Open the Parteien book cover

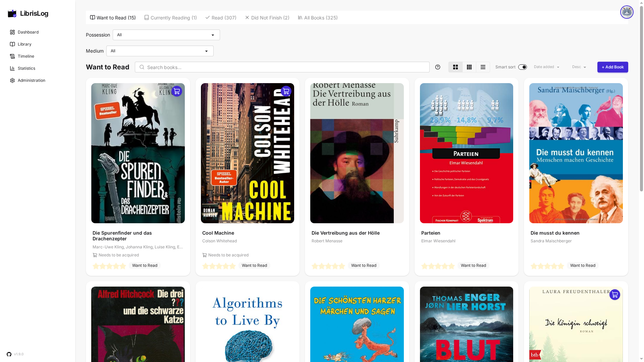(x=467, y=153)
